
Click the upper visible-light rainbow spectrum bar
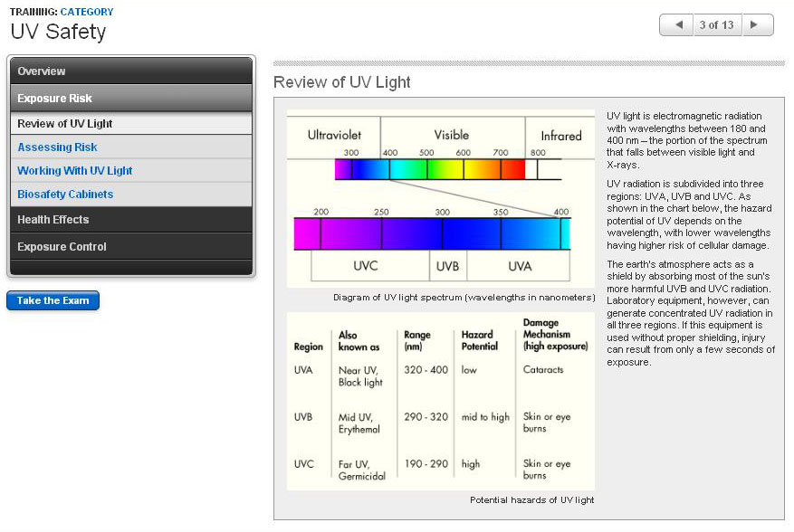430,169
